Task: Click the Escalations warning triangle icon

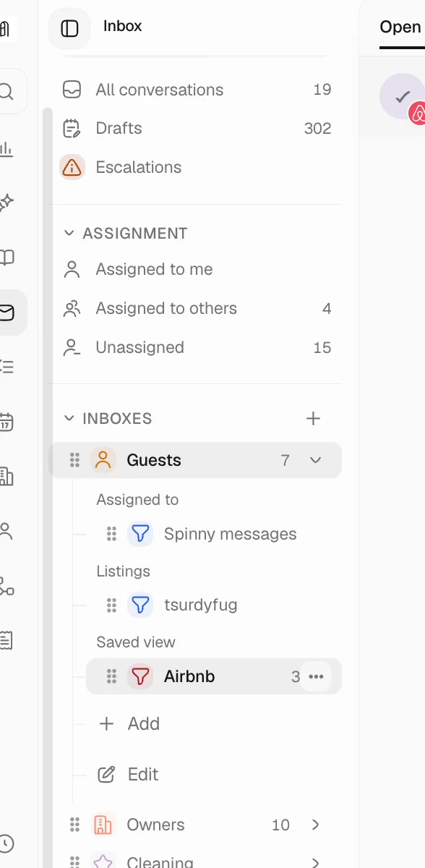Action: click(x=72, y=167)
